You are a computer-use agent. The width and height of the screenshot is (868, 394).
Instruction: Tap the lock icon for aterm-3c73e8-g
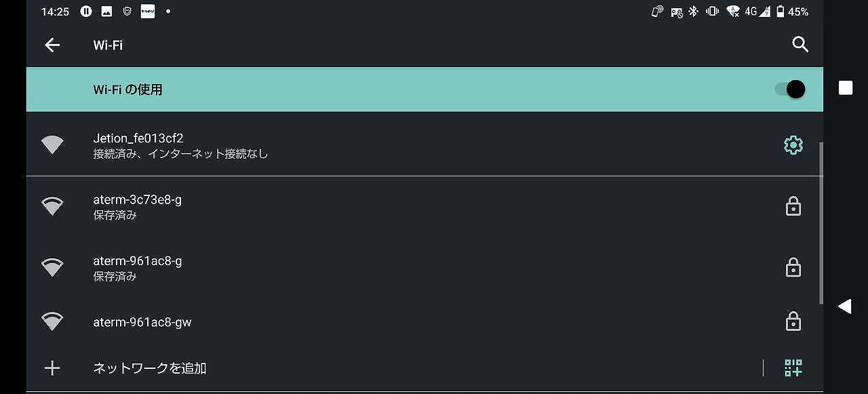pyautogui.click(x=793, y=206)
